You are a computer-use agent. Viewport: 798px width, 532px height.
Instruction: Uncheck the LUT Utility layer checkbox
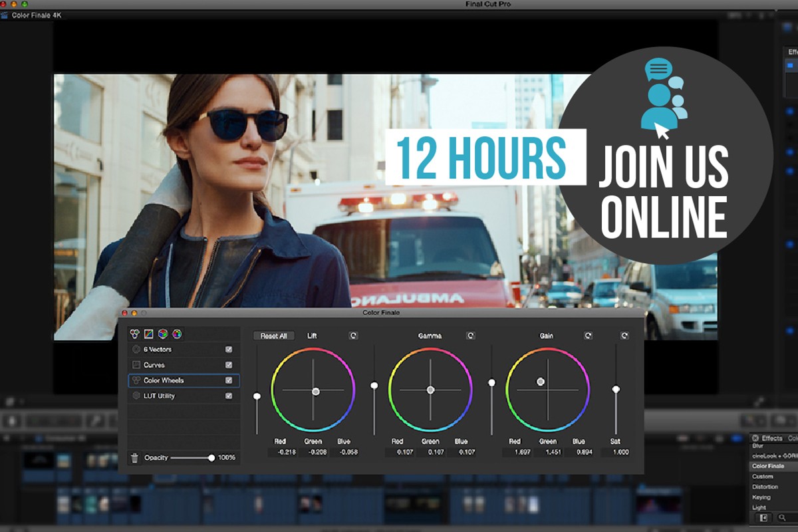coord(229,396)
